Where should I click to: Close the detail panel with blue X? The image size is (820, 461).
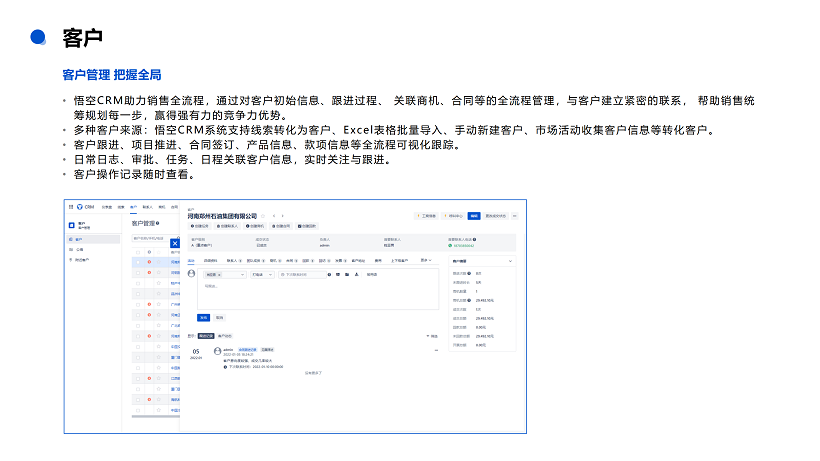coord(175,243)
